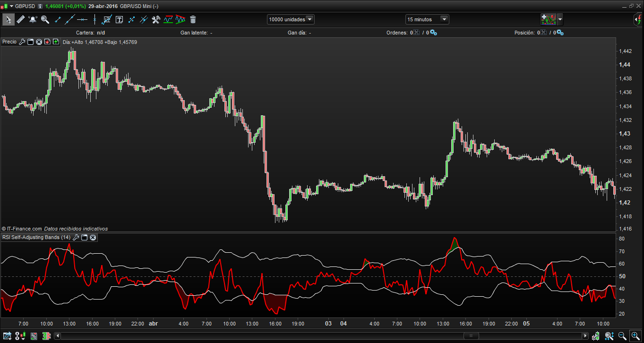Click the Gan día label
Screen dimensions: 644x343
pyautogui.click(x=299, y=33)
